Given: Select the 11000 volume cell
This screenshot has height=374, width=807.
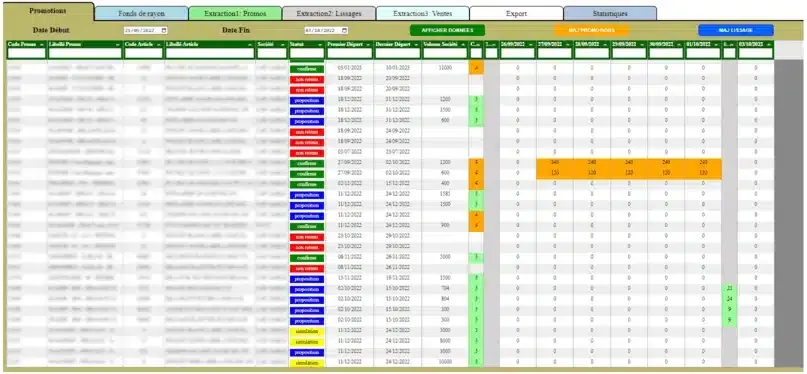Looking at the screenshot, I should point(445,68).
